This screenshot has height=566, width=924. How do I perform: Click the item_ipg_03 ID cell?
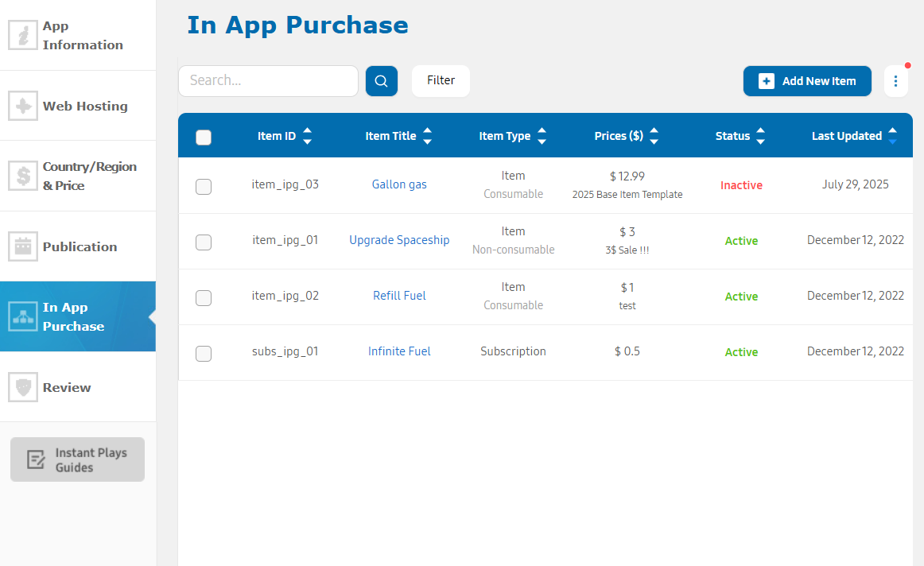tap(285, 185)
